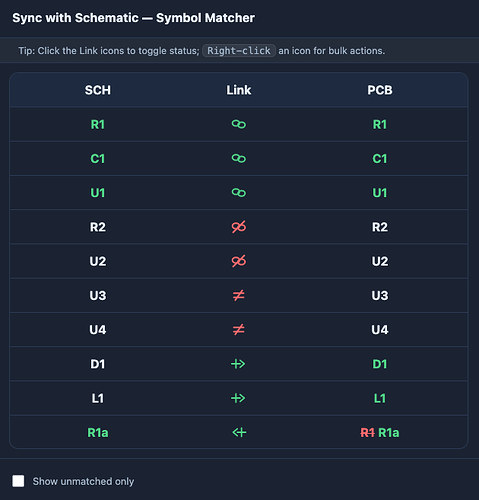The image size is (479, 500).
Task: Toggle the right arrow link icon for L1
Action: click(239, 398)
